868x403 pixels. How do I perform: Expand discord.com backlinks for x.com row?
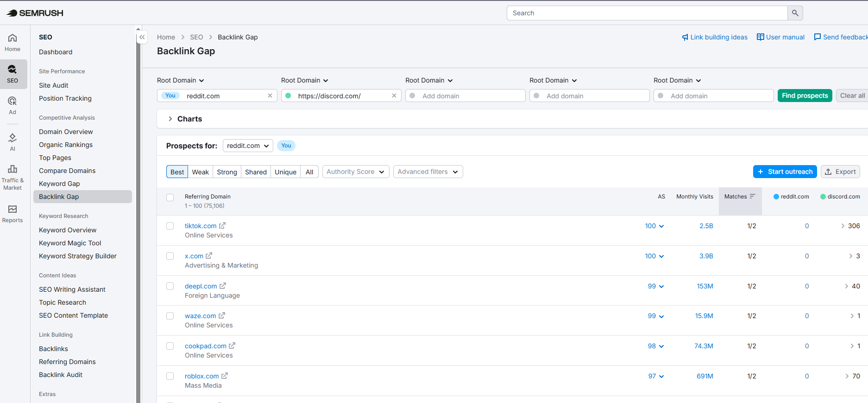click(x=851, y=256)
